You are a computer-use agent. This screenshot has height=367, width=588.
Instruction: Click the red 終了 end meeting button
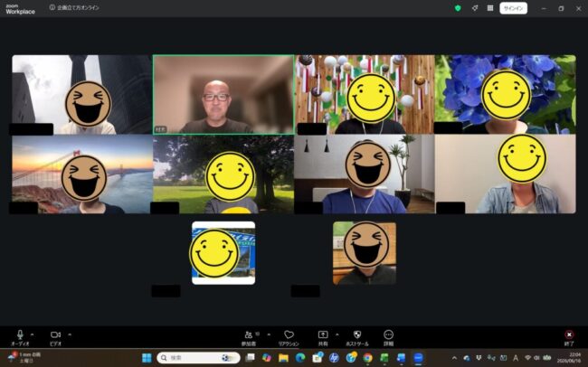pyautogui.click(x=569, y=337)
